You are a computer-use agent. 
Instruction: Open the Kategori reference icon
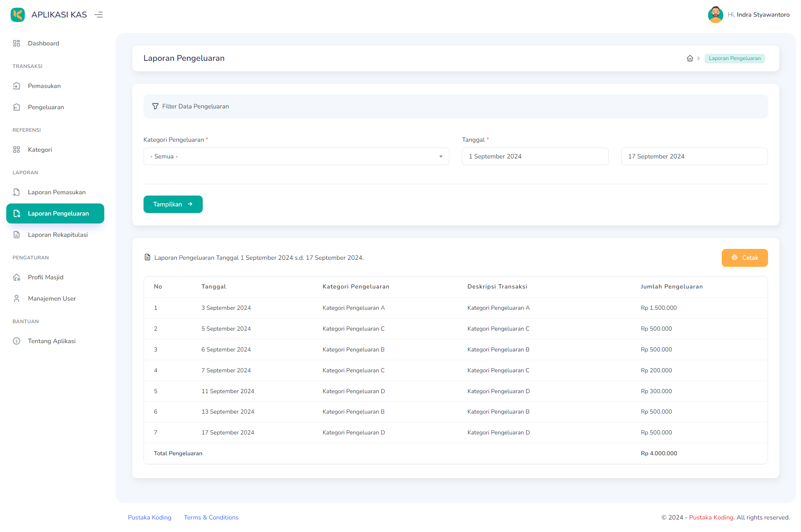click(x=17, y=150)
